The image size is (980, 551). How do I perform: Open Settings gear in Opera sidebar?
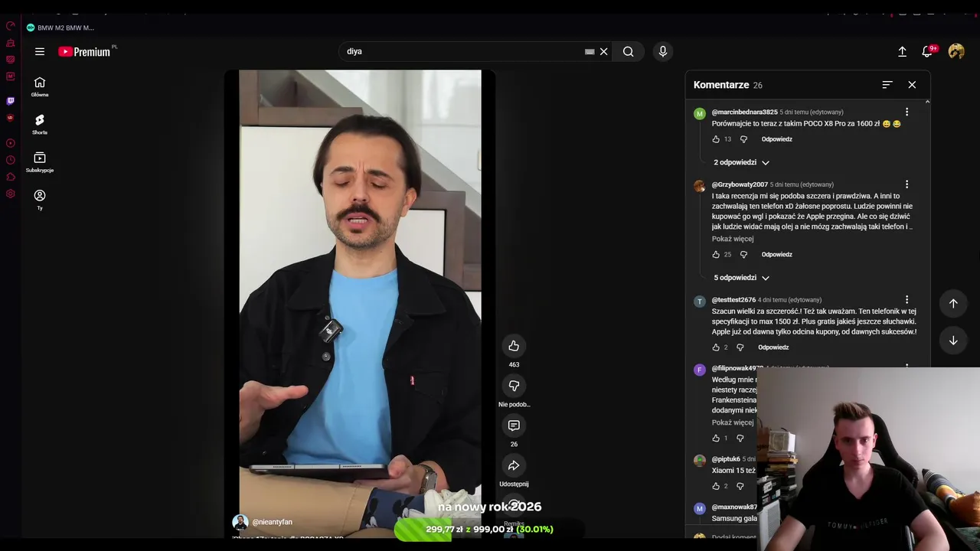(11, 194)
